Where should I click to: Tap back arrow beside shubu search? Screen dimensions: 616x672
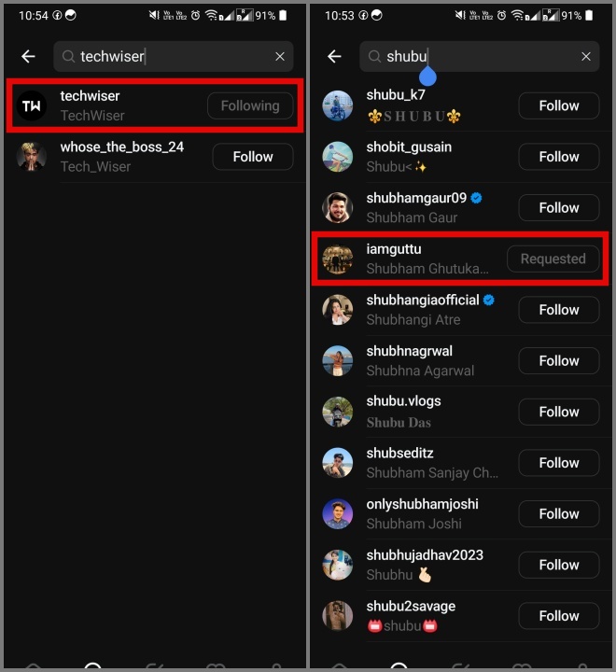pos(334,56)
